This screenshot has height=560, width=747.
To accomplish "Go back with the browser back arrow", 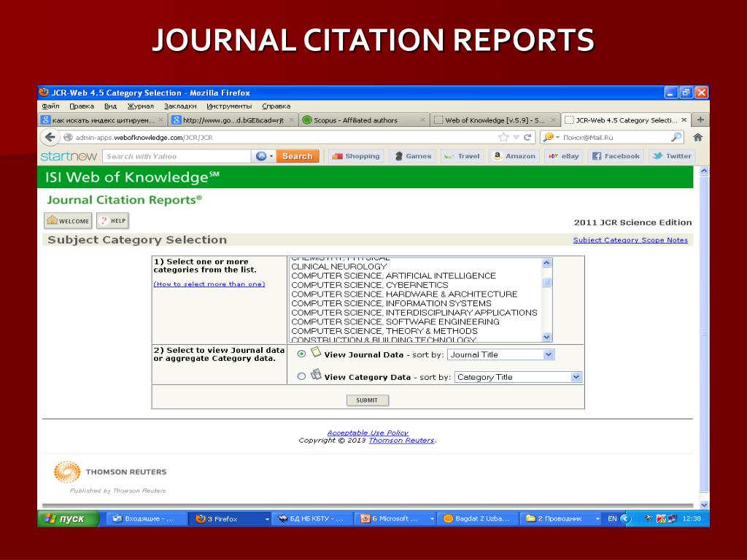I will click(x=50, y=137).
